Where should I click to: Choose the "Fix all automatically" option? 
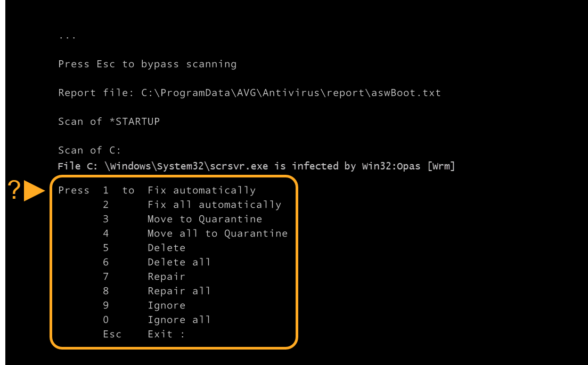point(214,205)
